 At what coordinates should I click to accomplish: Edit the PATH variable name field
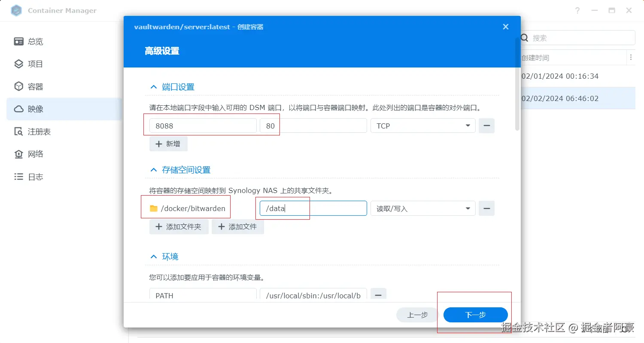click(203, 295)
